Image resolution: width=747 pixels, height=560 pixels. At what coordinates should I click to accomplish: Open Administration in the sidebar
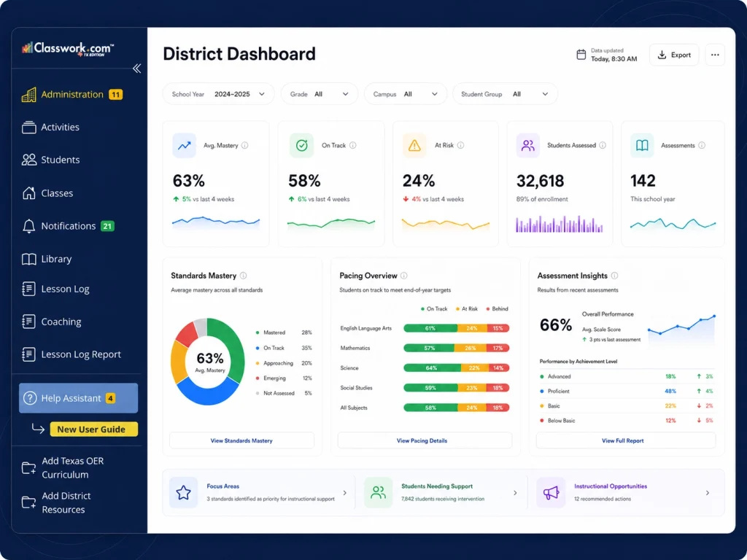pos(72,94)
